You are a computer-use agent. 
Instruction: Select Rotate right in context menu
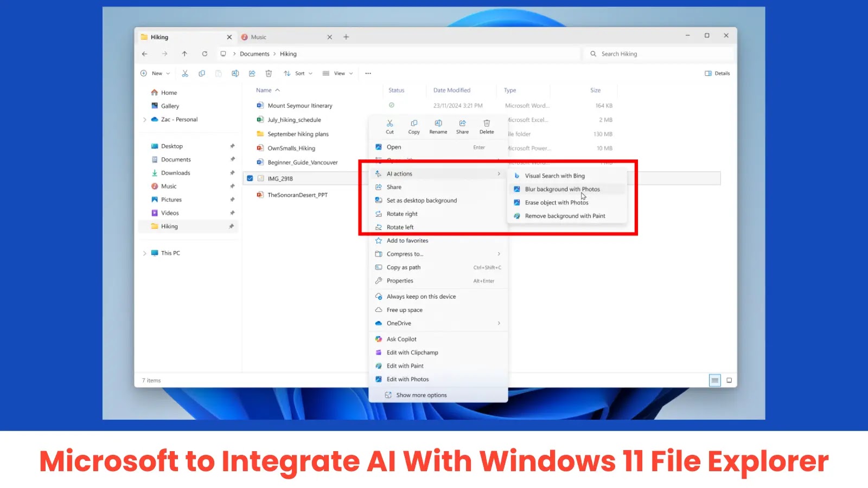[x=438, y=214]
